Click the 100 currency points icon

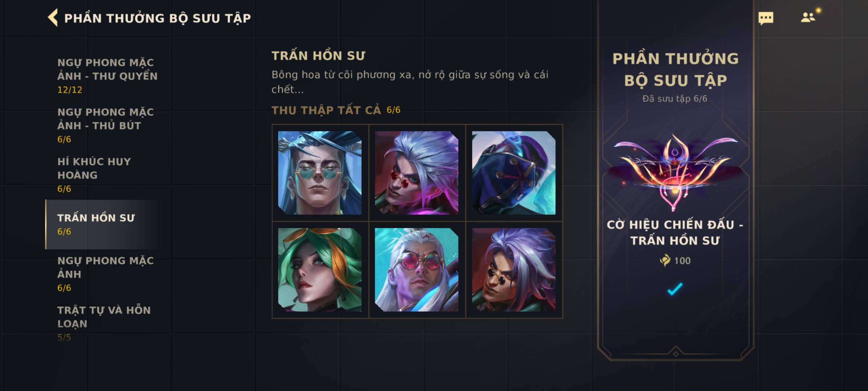click(x=665, y=260)
